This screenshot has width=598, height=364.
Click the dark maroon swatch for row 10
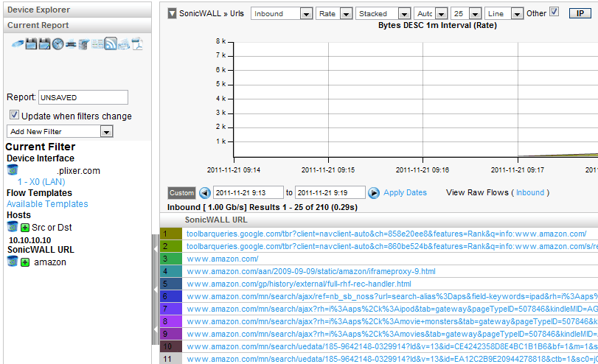(171, 347)
